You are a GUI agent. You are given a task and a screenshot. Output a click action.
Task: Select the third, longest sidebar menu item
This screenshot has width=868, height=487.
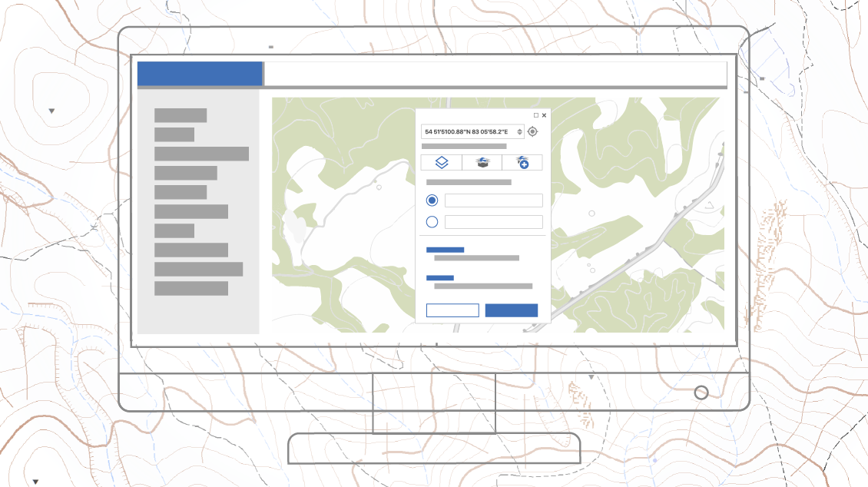coord(201,154)
